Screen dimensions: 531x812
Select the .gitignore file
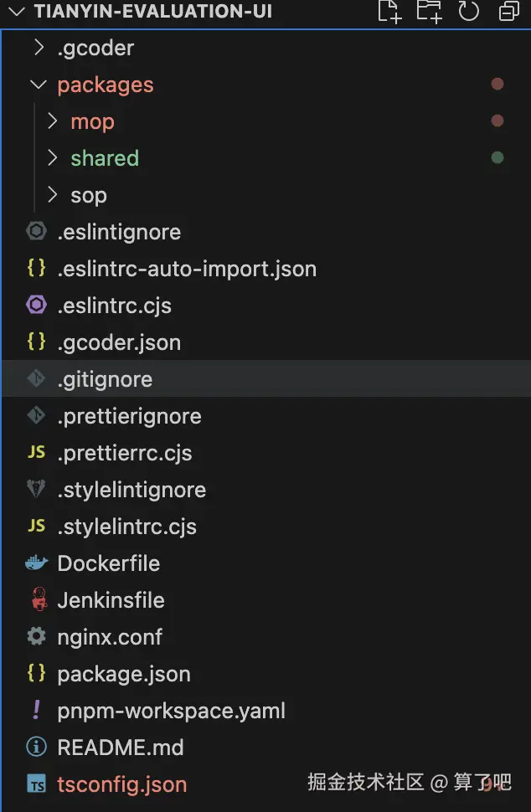[x=105, y=379]
